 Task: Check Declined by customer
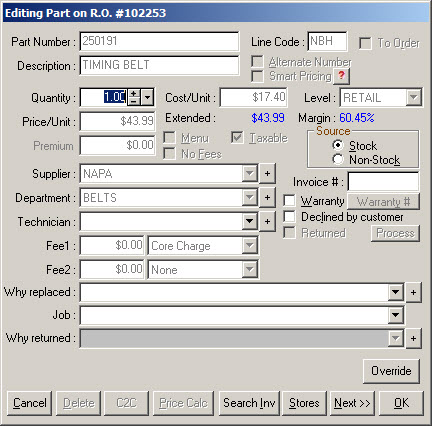[289, 217]
